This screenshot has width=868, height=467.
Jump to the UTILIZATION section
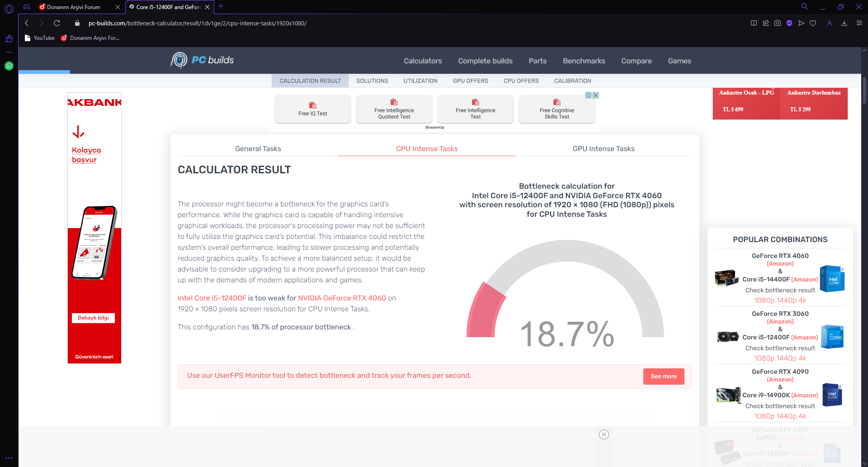[x=420, y=81]
